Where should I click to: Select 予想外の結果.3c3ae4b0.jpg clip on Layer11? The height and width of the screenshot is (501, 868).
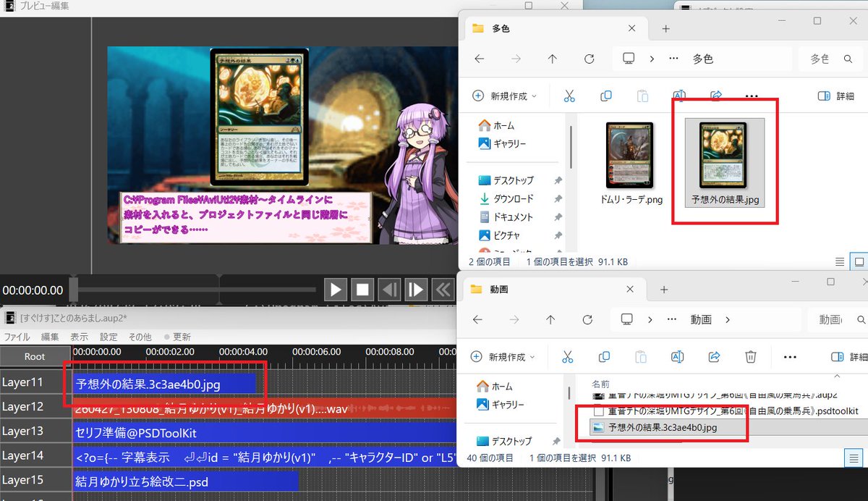pyautogui.click(x=165, y=384)
